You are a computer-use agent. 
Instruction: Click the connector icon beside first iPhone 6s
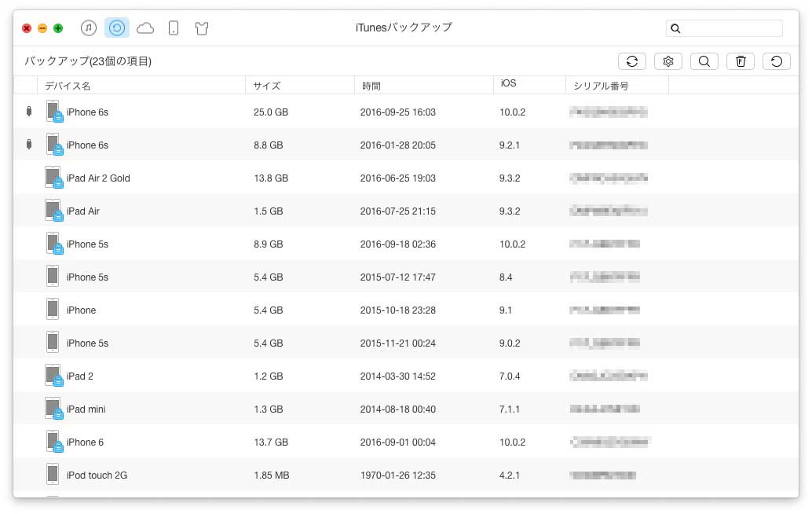click(x=29, y=112)
